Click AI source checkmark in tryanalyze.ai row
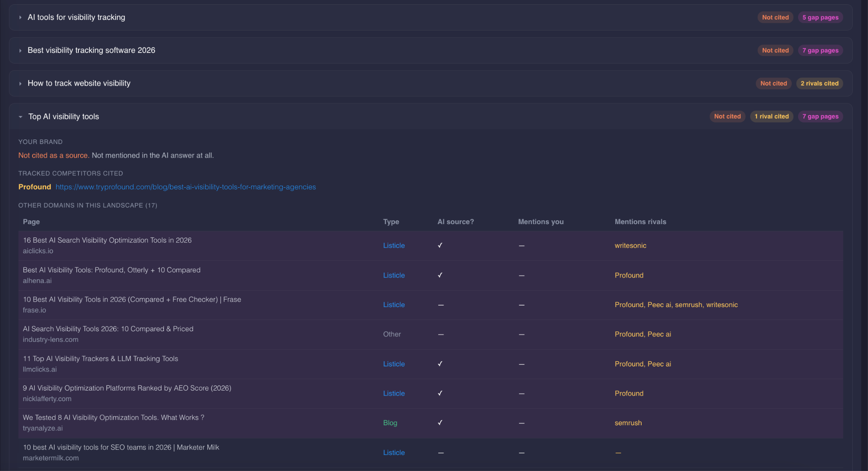The image size is (868, 471). (x=440, y=422)
